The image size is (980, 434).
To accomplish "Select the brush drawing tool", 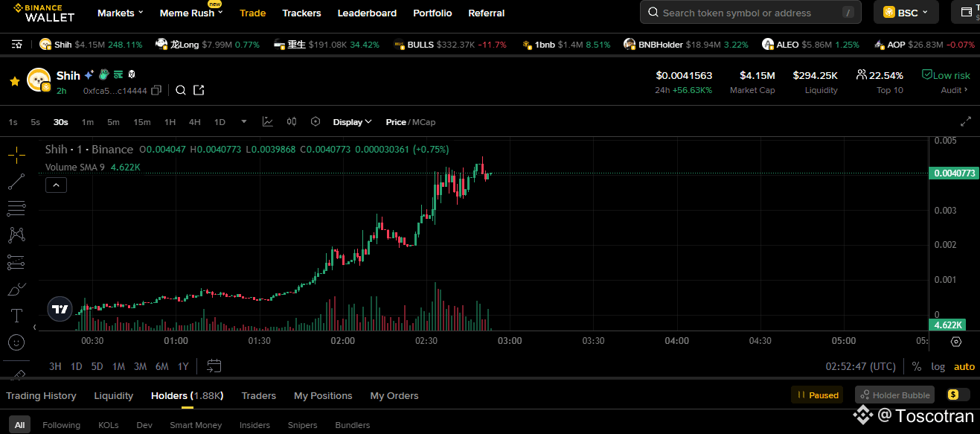I will click(16, 289).
